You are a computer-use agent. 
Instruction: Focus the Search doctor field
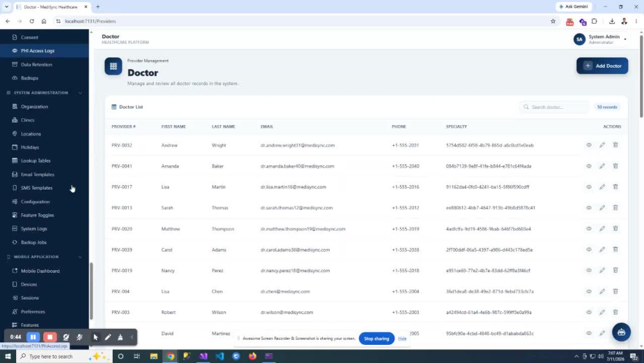[554, 107]
